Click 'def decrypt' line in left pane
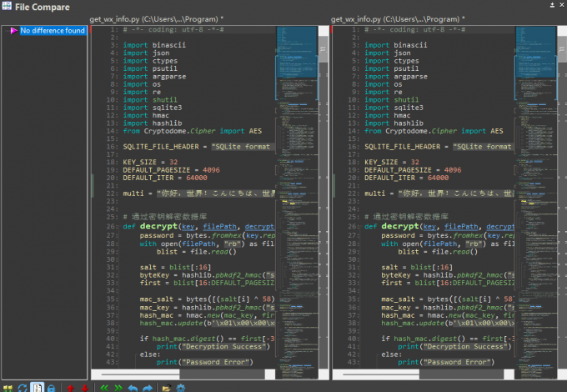The height and width of the screenshot is (392, 567). 198,226
